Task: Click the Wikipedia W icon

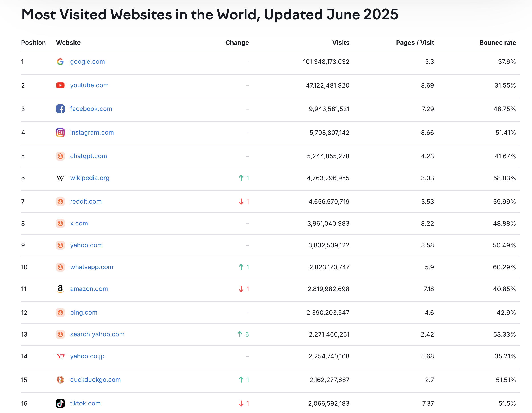Action: click(60, 178)
